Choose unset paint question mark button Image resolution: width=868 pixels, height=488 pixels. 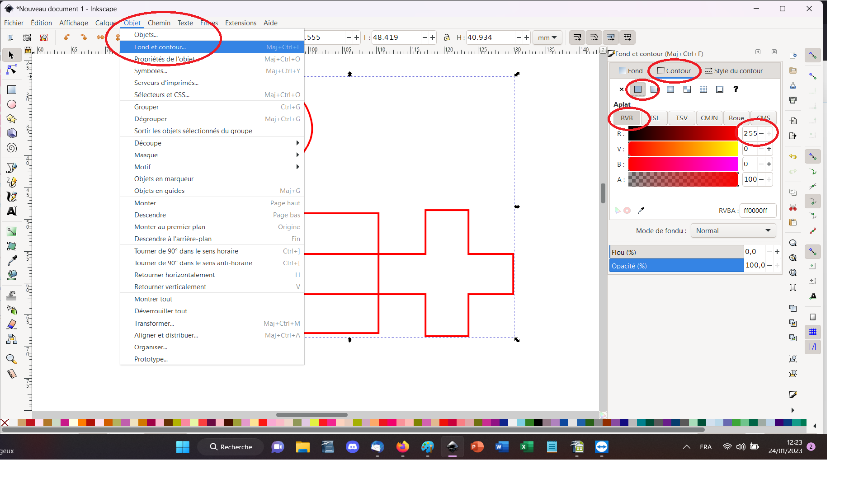pyautogui.click(x=736, y=89)
